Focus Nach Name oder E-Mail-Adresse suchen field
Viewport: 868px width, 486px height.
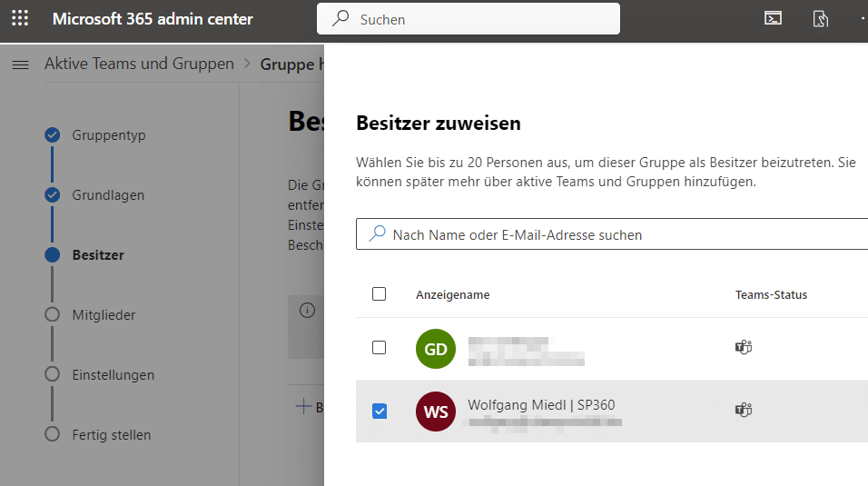point(612,233)
